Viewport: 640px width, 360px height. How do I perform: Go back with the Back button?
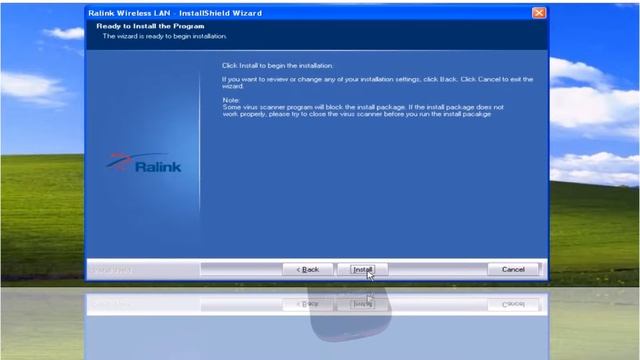pos(308,269)
